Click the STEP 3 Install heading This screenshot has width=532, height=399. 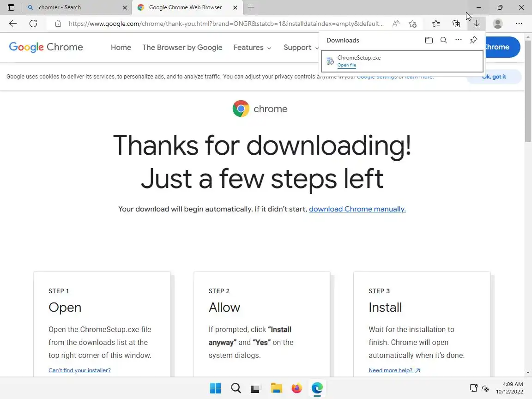[x=385, y=308]
